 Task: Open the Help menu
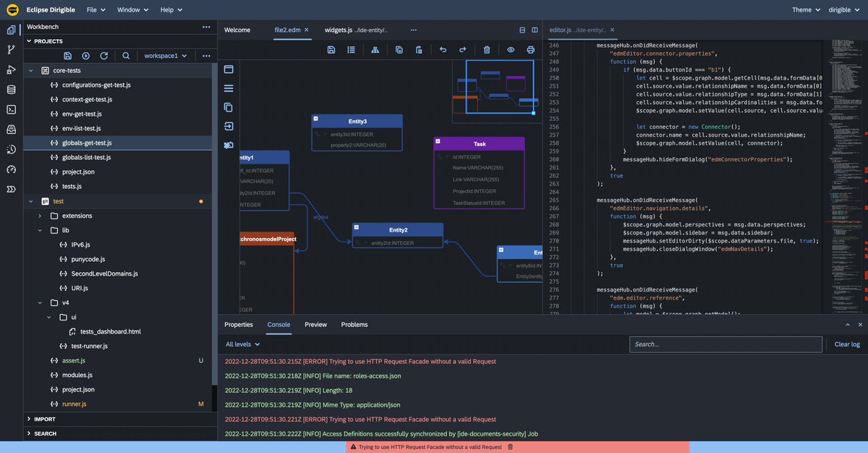click(x=171, y=9)
